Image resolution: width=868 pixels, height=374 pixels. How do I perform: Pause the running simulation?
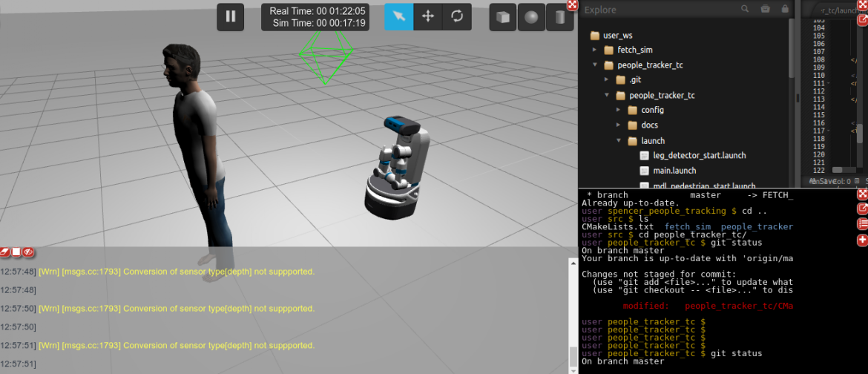click(230, 16)
